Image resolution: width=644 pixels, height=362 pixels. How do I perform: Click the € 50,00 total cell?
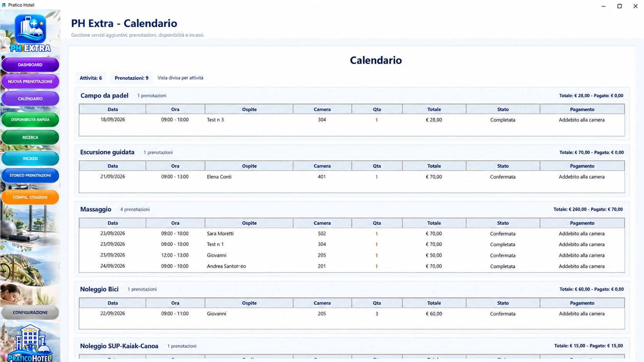[434, 255]
